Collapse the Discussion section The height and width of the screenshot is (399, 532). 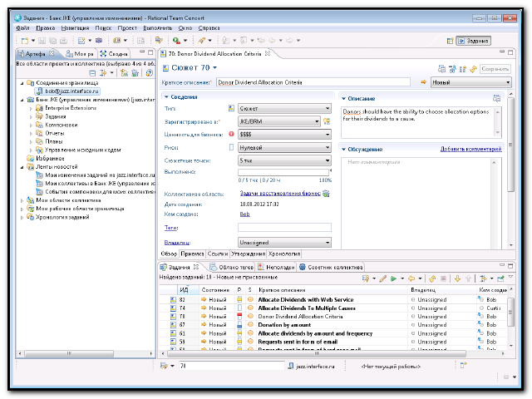pos(343,150)
